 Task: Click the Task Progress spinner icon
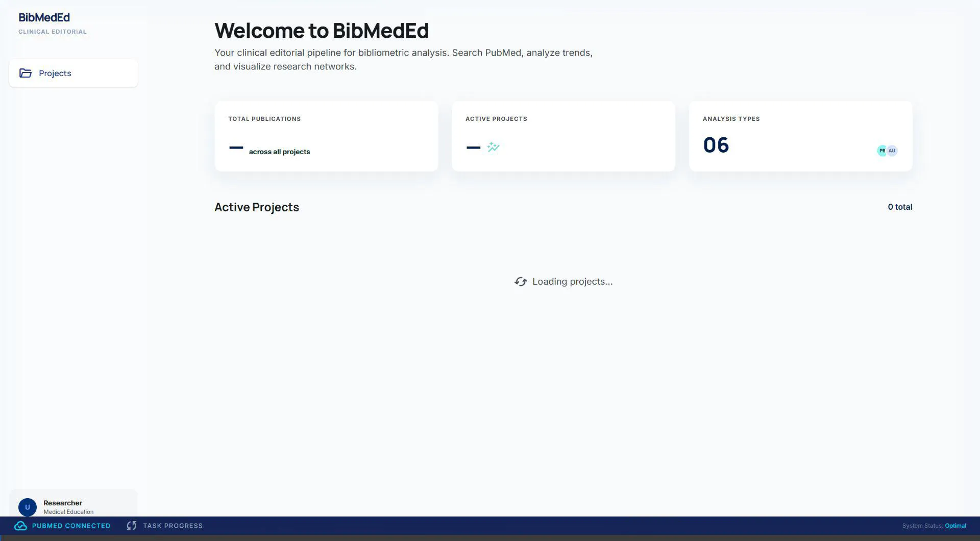(x=132, y=526)
